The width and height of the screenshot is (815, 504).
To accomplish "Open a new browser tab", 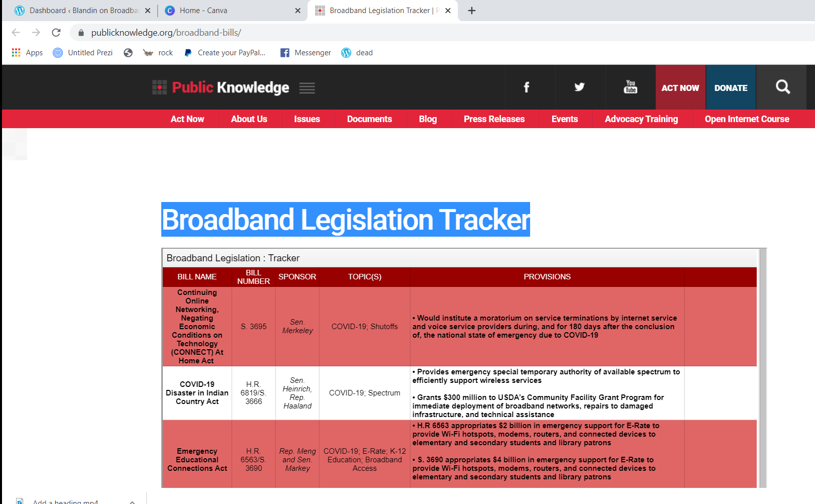I will coord(472,11).
